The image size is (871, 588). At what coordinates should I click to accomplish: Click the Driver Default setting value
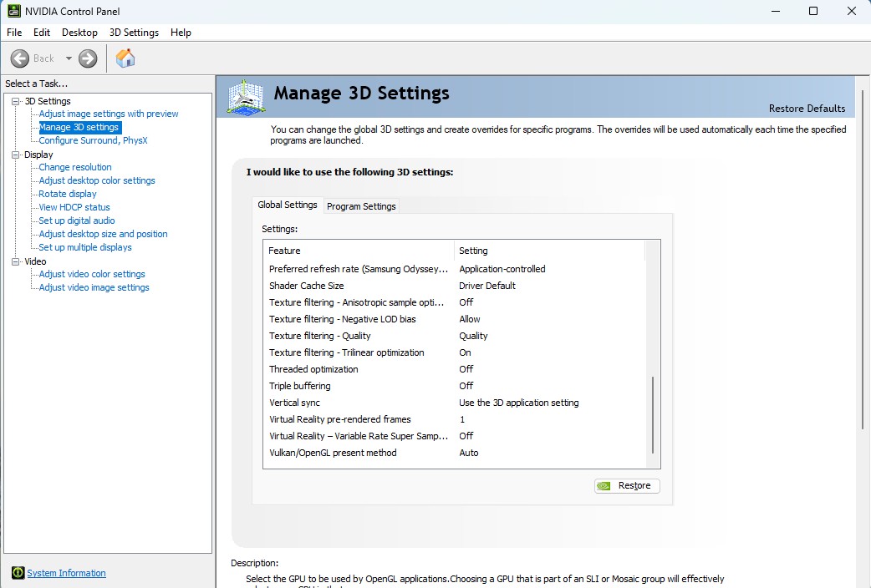pyautogui.click(x=487, y=286)
